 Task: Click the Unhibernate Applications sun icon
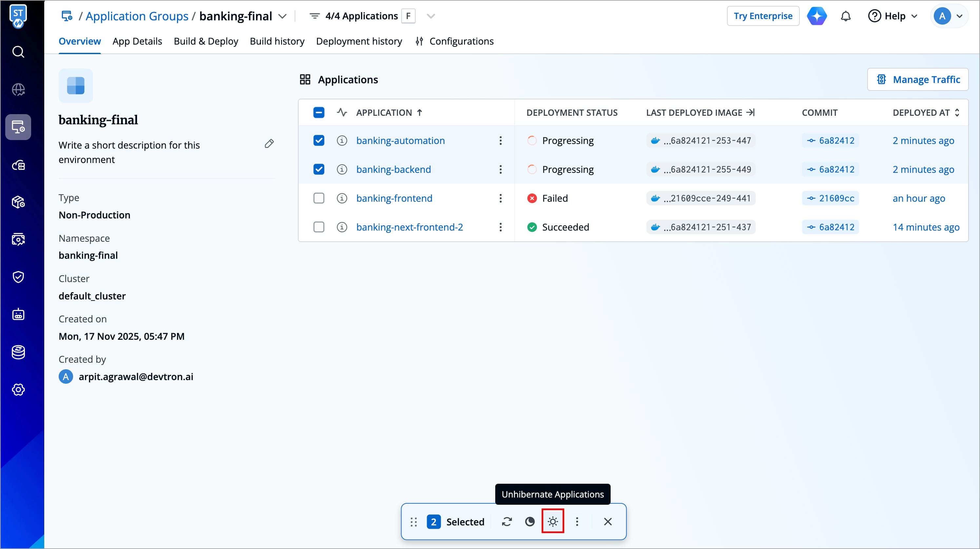pyautogui.click(x=552, y=521)
